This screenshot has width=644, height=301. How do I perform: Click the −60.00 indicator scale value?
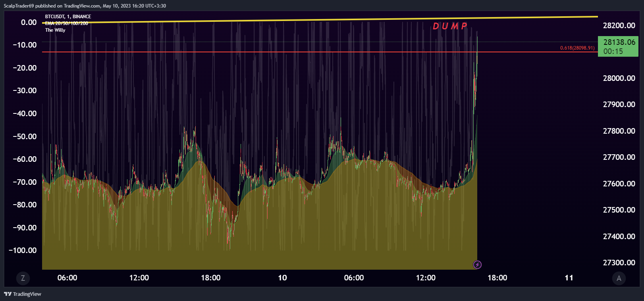point(25,159)
